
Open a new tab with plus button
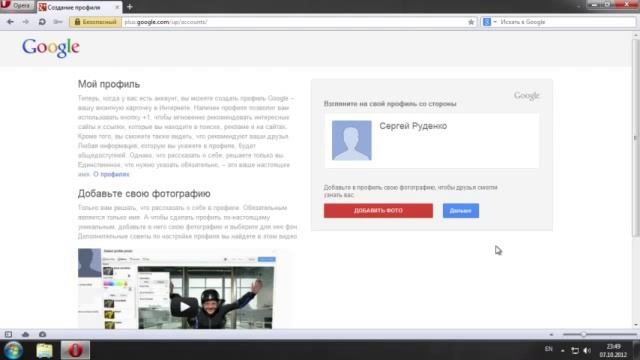(130, 7)
